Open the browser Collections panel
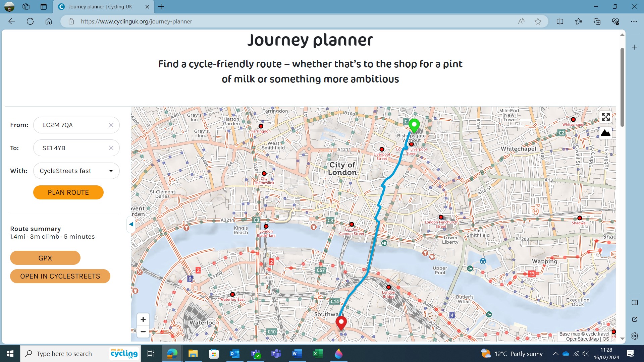 [597, 21]
